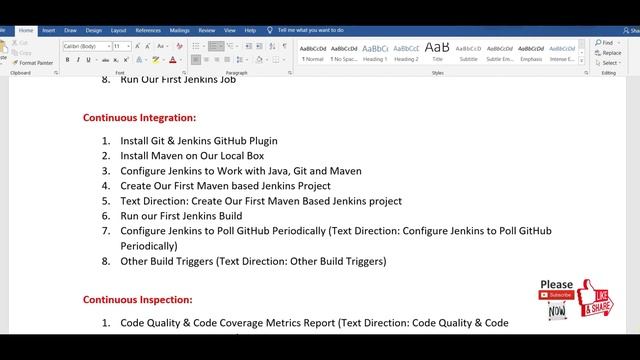This screenshot has width=640, height=360.
Task: Click the multilevel list icon
Action: 230,46
